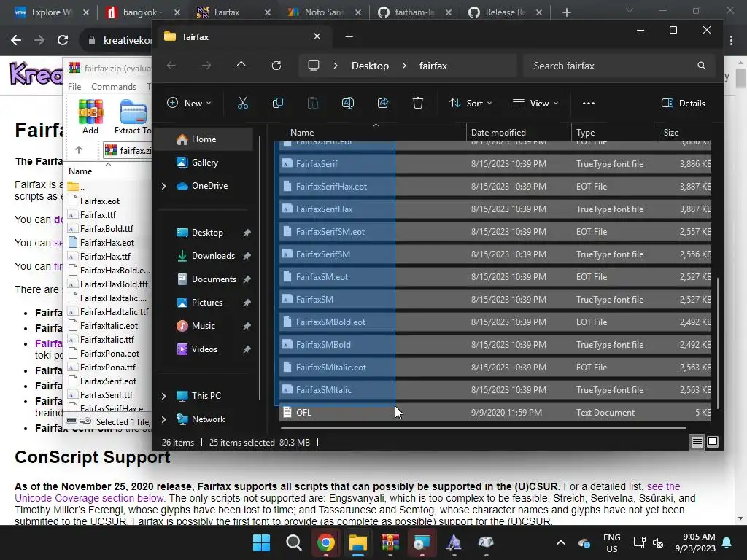Refresh the fairfax folder view

point(276,66)
